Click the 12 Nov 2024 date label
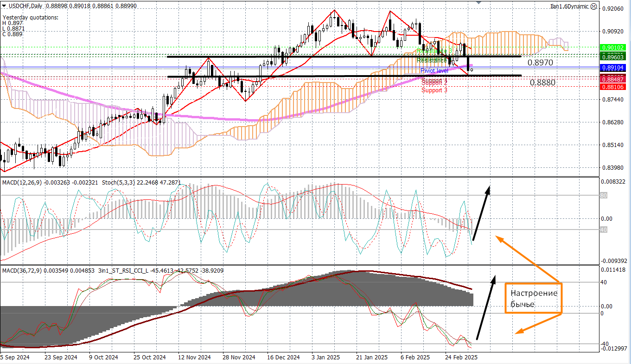Image resolution: width=631 pixels, height=364 pixels. click(194, 358)
